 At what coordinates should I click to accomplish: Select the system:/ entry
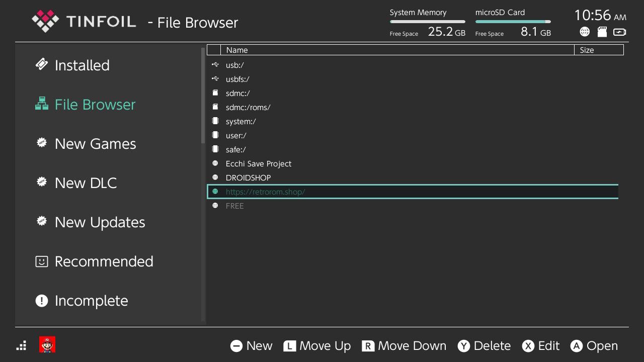pyautogui.click(x=413, y=121)
